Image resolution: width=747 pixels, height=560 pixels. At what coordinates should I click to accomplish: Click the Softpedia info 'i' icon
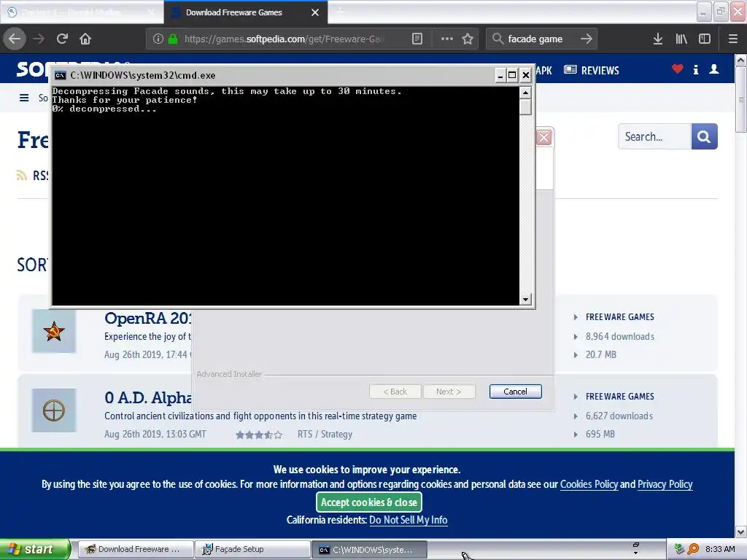696,69
